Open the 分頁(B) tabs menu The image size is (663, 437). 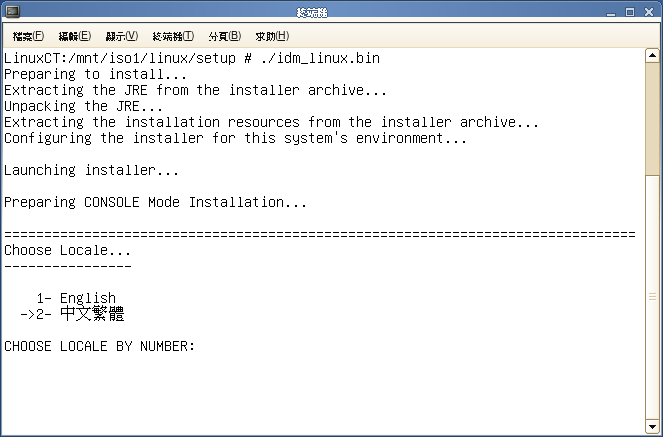pos(223,36)
